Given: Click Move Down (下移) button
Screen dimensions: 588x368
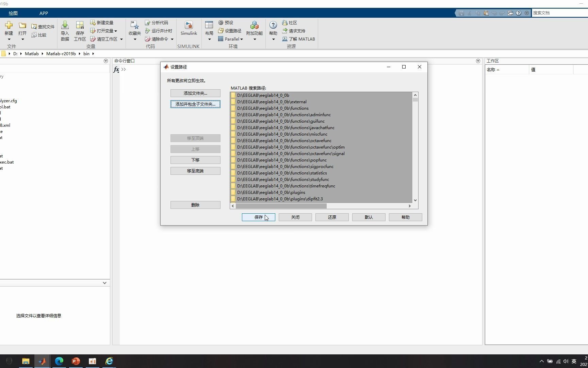Looking at the screenshot, I should (x=195, y=160).
